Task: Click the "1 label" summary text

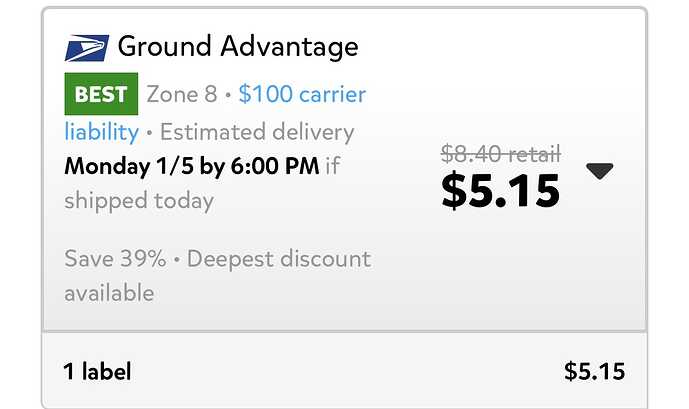Action: point(97,372)
